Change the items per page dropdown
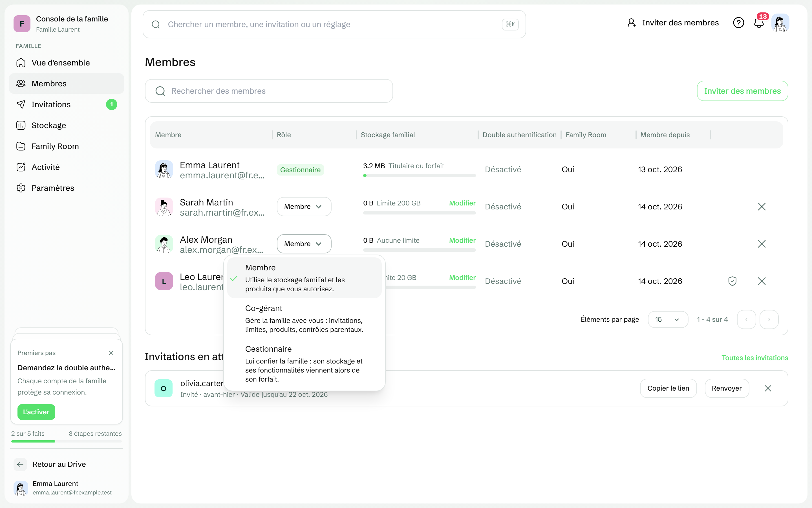The image size is (812, 508). (668, 319)
